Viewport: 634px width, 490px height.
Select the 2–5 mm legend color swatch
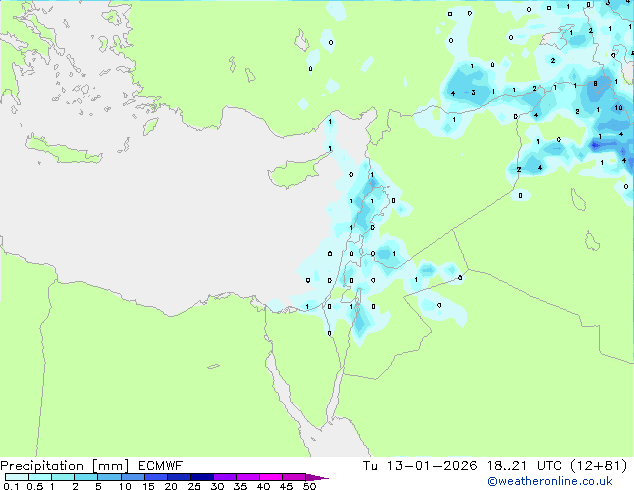point(86,477)
